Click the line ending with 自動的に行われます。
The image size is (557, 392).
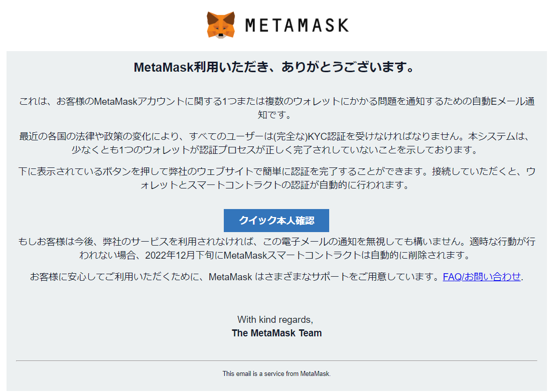pyautogui.click(x=275, y=185)
